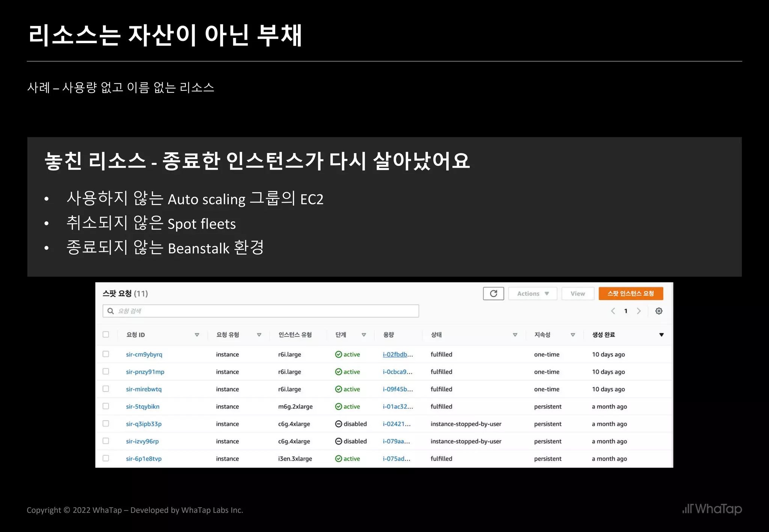Open the 단계 column filter arrow
This screenshot has width=769, height=532.
364,335
